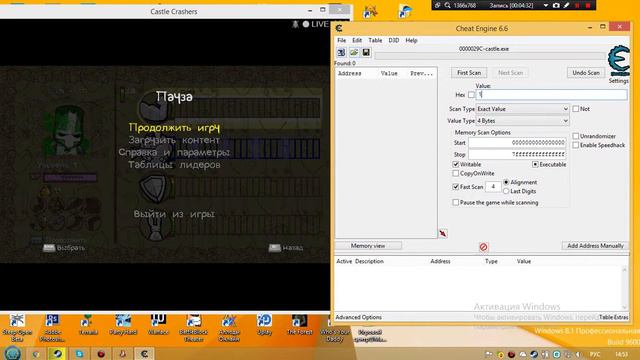Screen dimensions: 640x360
Task: Toggle the Fast Scan checkbox
Action: point(456,187)
